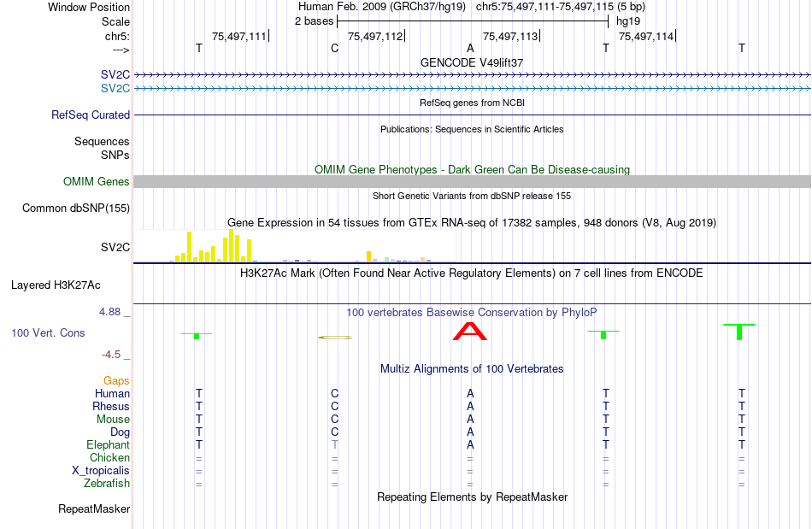Select the Elephant alignment row label

point(108,444)
